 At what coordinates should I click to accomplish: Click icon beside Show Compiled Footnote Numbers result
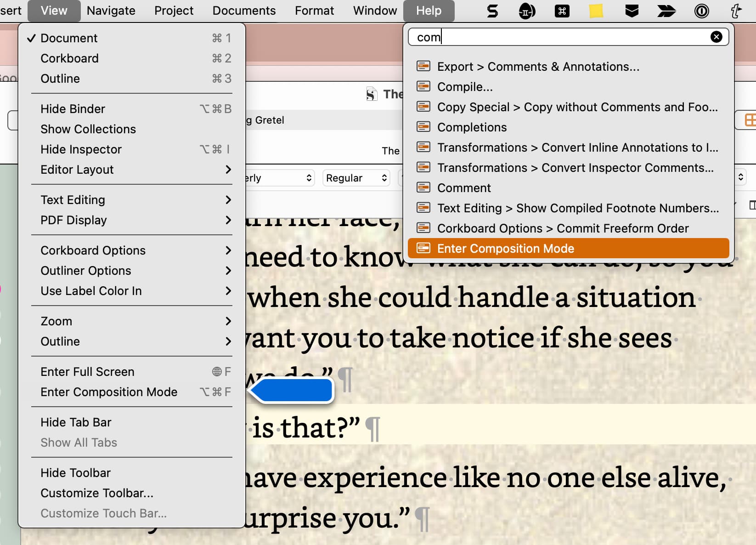click(x=423, y=208)
